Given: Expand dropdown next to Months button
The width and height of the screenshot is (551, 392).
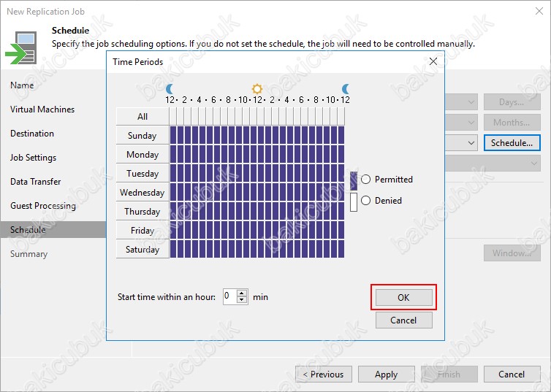Looking at the screenshot, I should point(471,123).
